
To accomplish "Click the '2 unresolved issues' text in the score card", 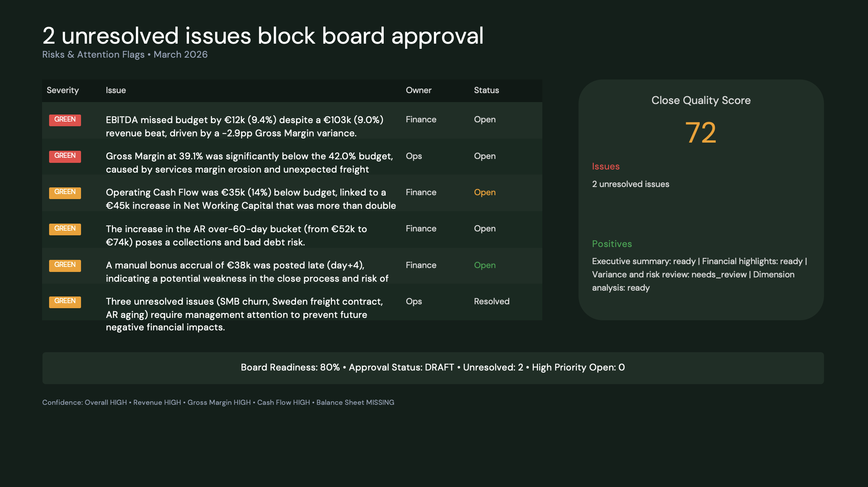I will (631, 184).
